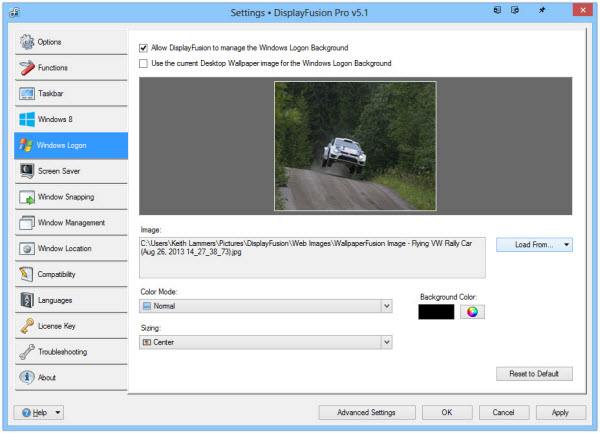Click the Window Management icon
The image size is (600, 433).
pos(27,223)
